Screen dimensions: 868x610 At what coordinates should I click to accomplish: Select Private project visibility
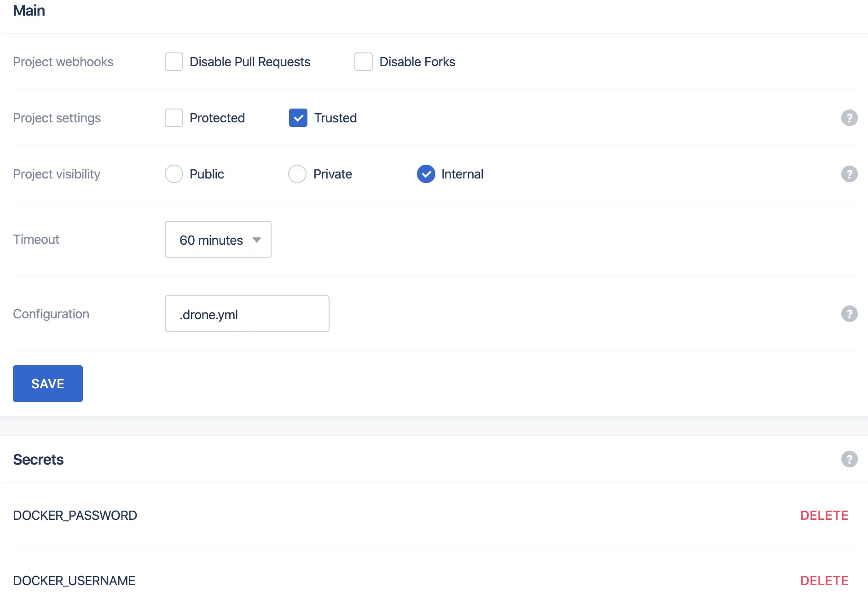[297, 174]
